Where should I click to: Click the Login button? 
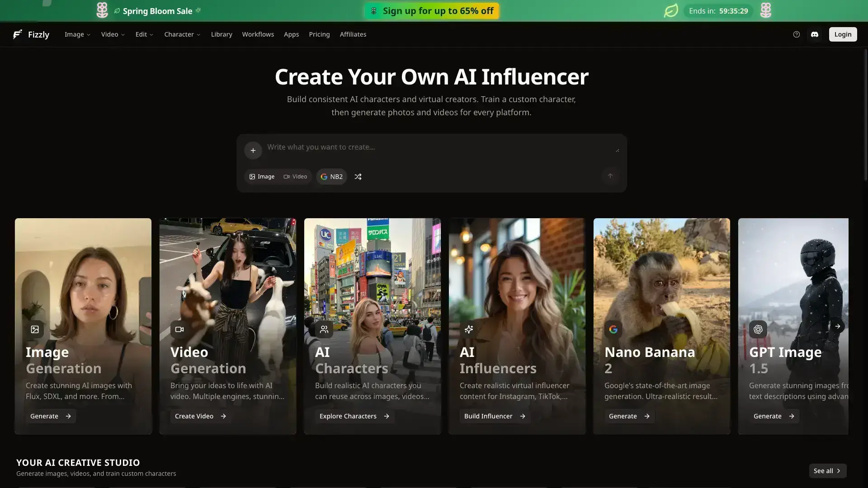pos(843,34)
